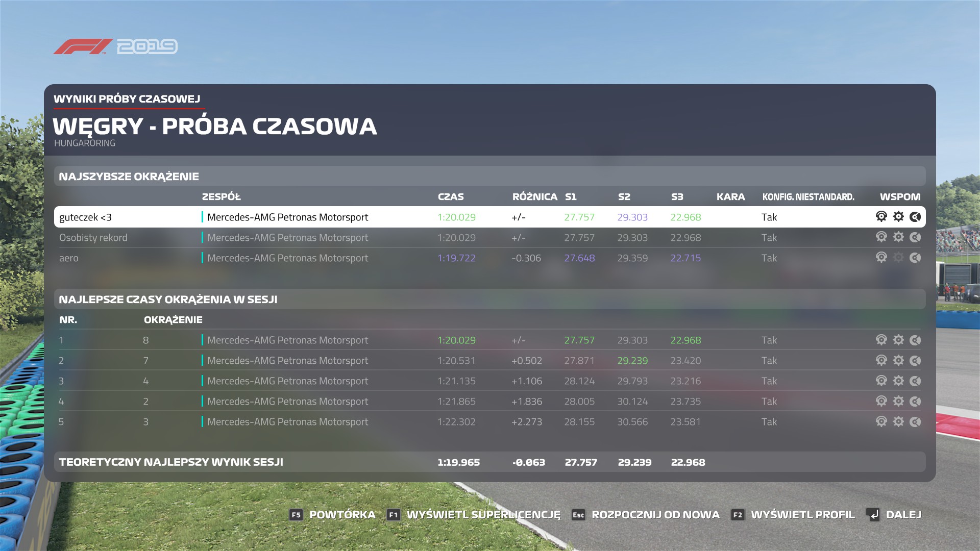Click the -0.306 difference value
Screen dimensions: 980x551
[x=526, y=258]
